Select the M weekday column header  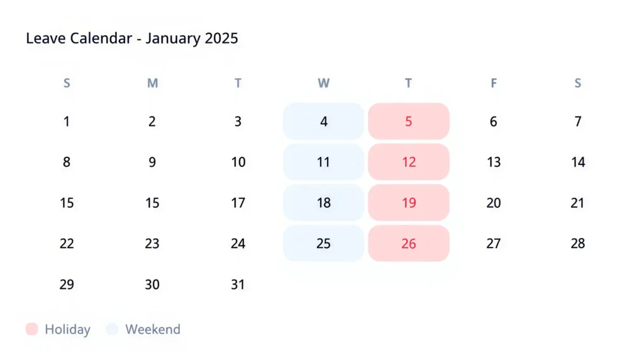(152, 83)
